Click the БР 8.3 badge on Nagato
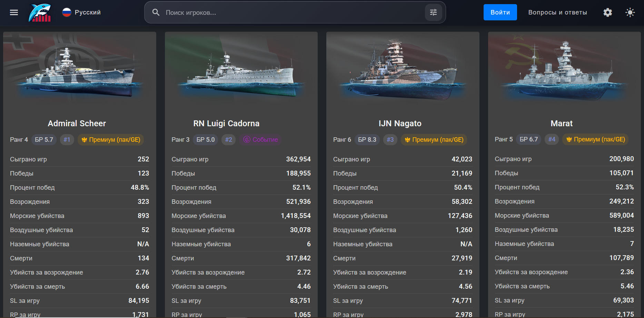 [x=367, y=140]
